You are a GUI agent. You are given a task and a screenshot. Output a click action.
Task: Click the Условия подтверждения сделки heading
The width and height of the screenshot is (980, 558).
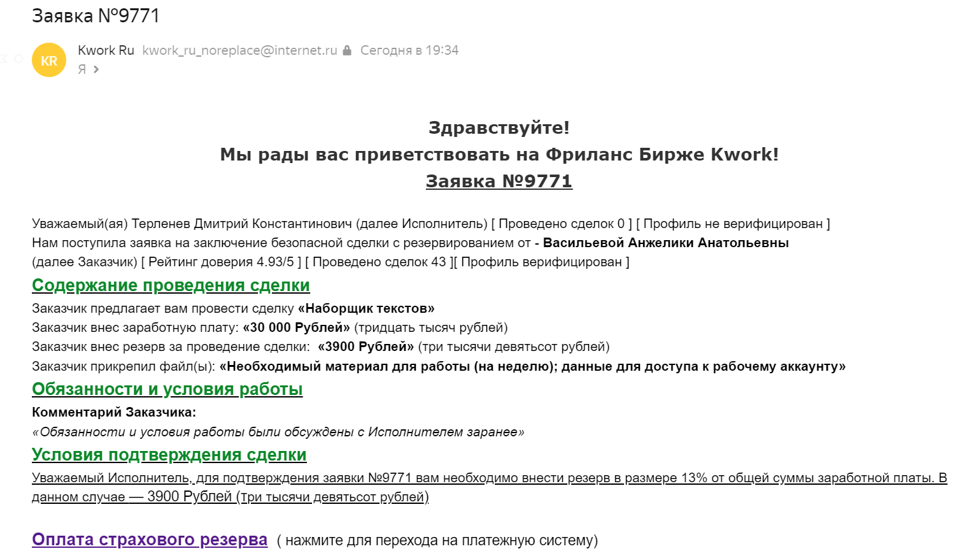(169, 455)
